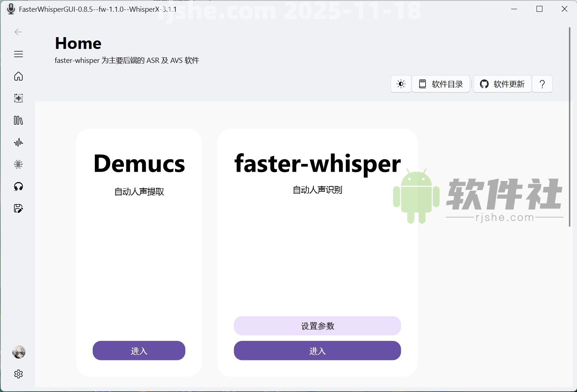The image size is (577, 392).
Task: Click the Demucs card title
Action: [x=139, y=163]
